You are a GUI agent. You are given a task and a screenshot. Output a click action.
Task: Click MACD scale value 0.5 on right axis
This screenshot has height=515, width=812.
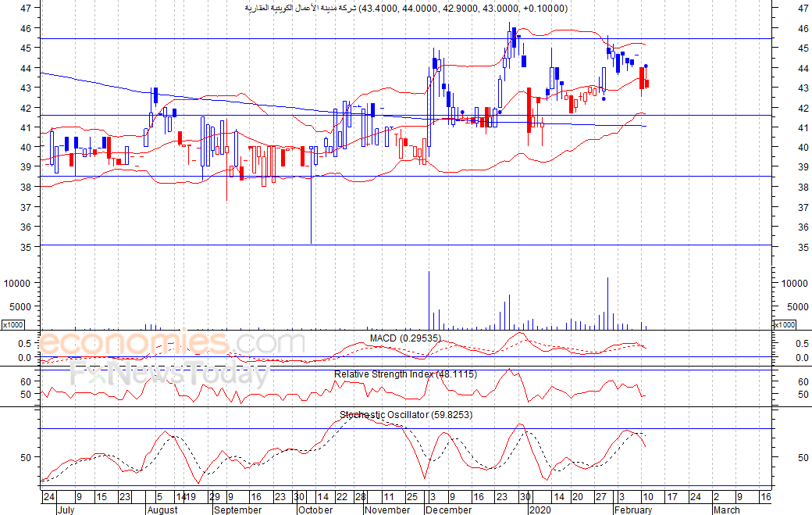pos(802,344)
